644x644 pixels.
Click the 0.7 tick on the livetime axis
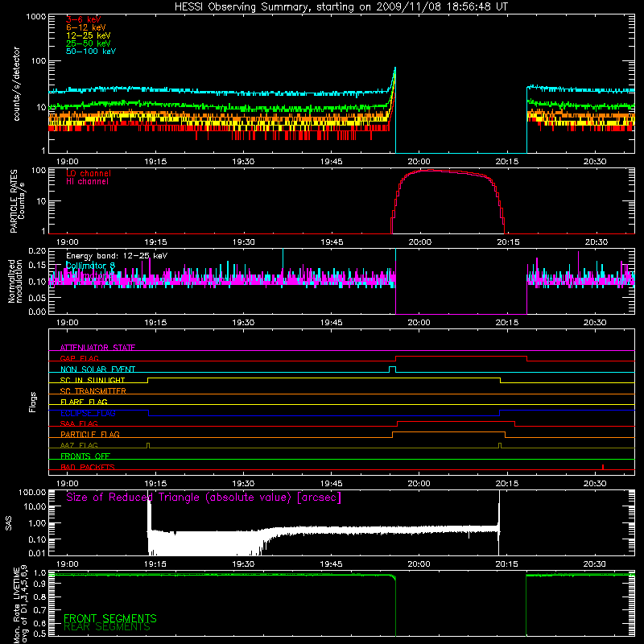[x=39, y=610]
